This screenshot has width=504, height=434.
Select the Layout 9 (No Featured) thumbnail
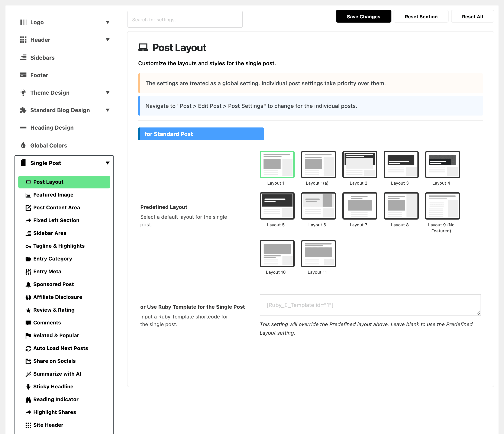pyautogui.click(x=442, y=206)
